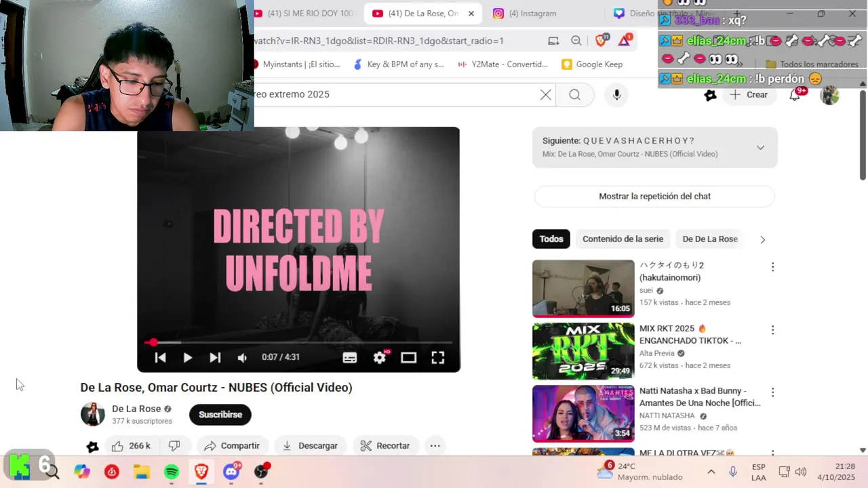Open more actions ellipsis under video

(435, 445)
